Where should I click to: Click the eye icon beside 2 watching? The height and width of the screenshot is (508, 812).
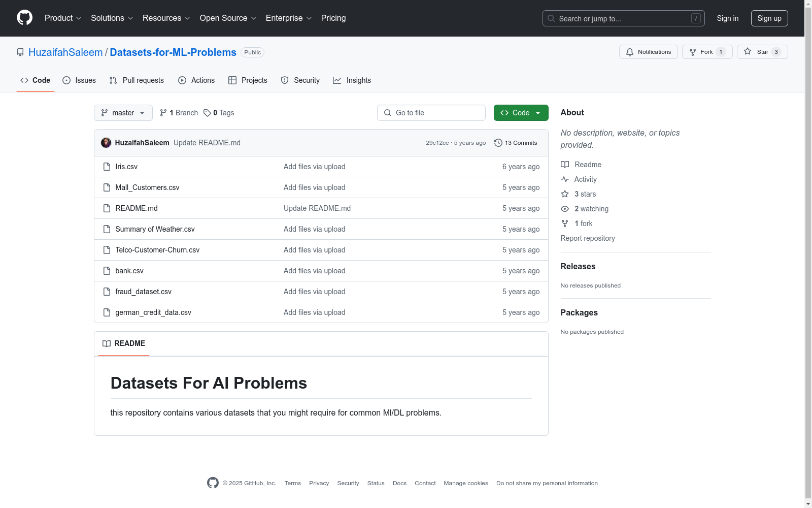tap(565, 209)
